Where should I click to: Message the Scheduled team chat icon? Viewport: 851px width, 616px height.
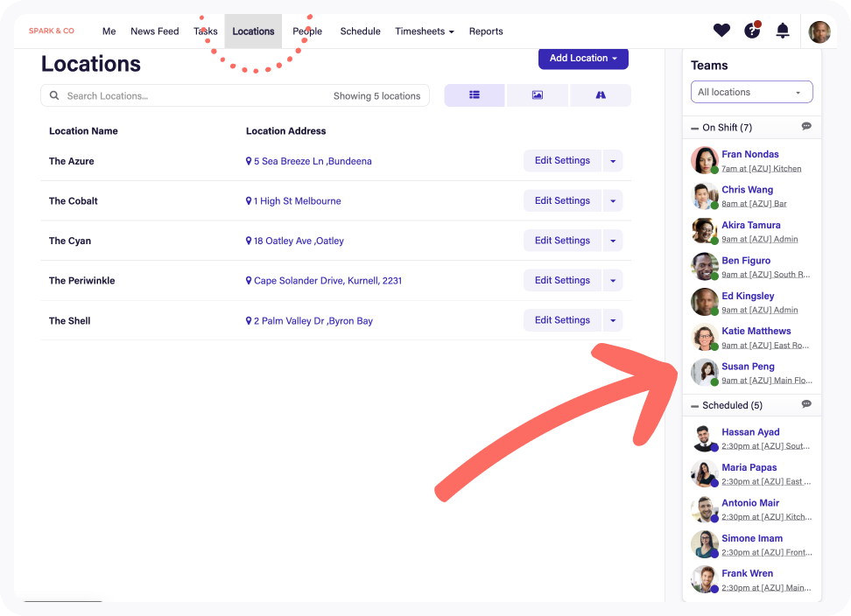click(x=806, y=404)
